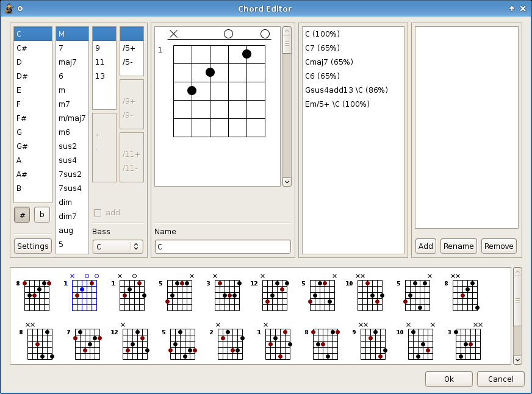Open the Settings button
This screenshot has height=394, width=532.
[x=33, y=246]
